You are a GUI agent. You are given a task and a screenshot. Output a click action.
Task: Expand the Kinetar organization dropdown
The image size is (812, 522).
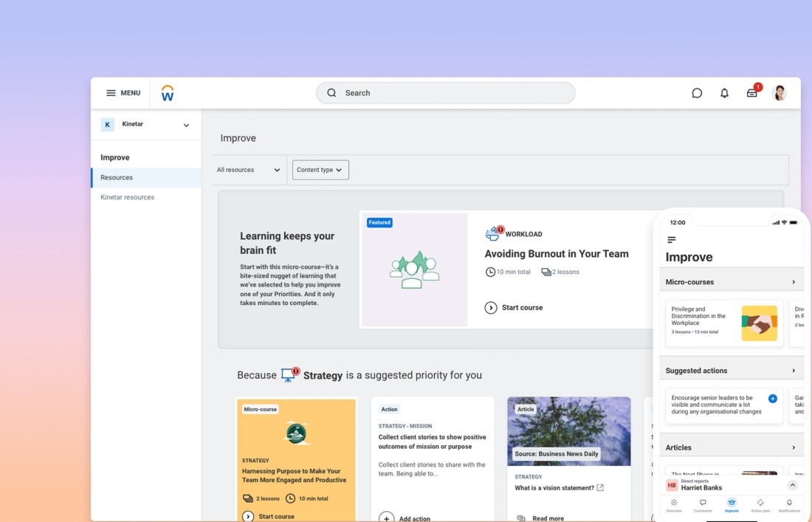pyautogui.click(x=186, y=125)
